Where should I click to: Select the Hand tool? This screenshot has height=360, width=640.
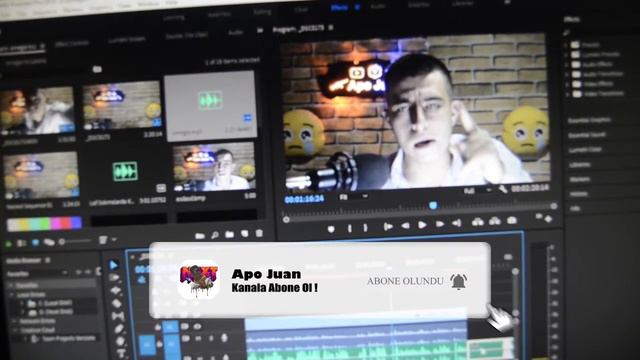tap(120, 341)
